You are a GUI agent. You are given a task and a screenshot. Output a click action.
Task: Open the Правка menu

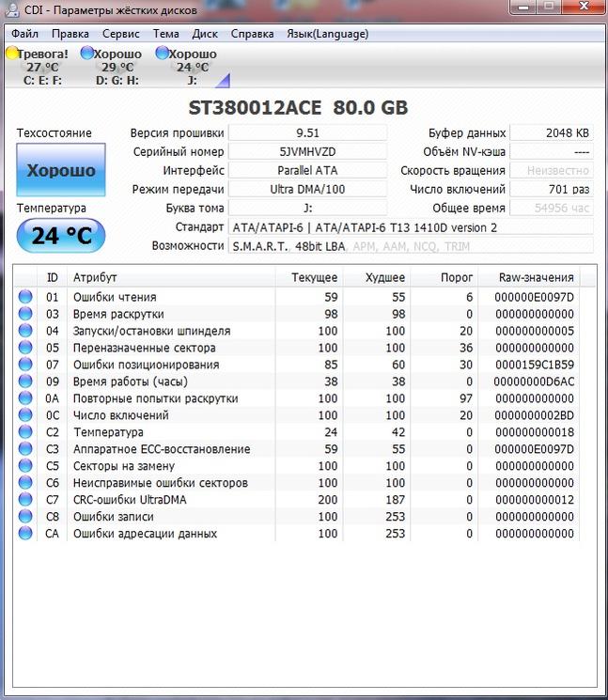click(x=70, y=34)
